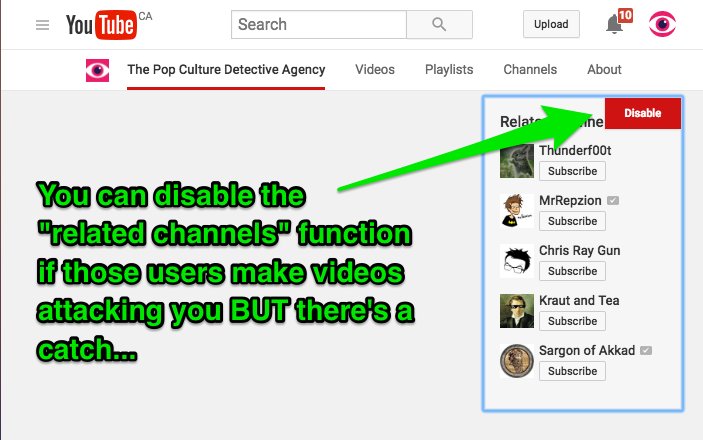Open the hamburger guide menu
Screen dimensions: 703x440
(43, 25)
